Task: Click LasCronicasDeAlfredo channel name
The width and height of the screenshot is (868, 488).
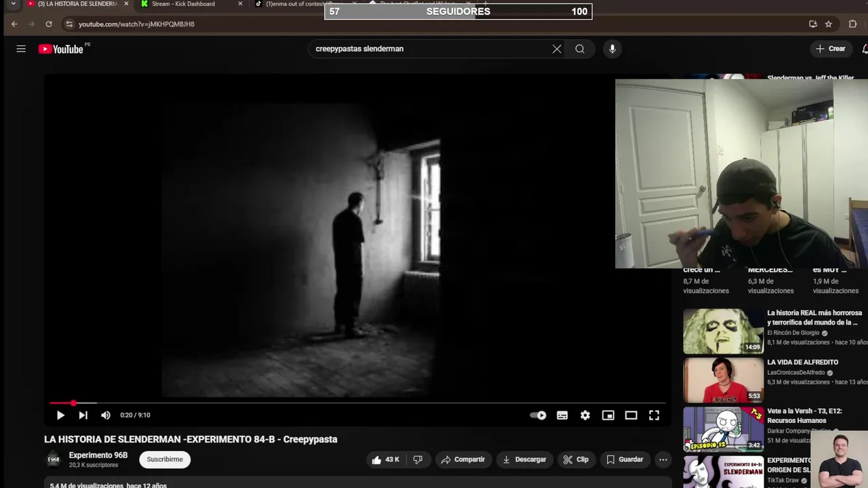Action: click(796, 373)
